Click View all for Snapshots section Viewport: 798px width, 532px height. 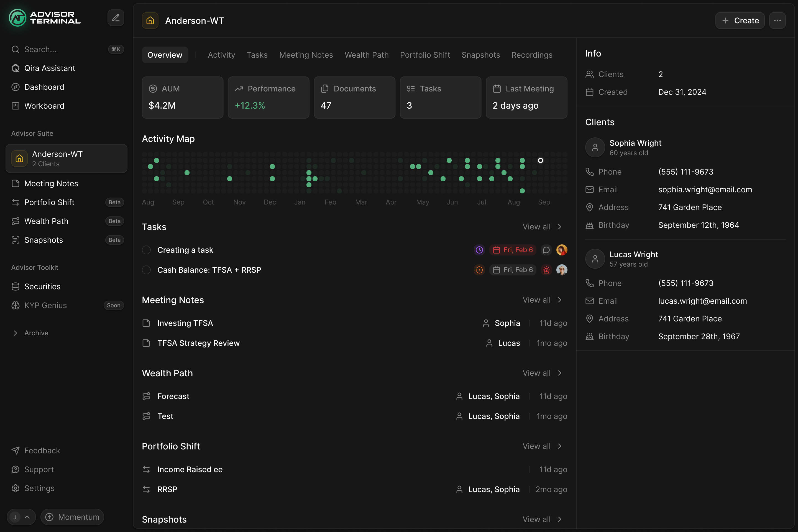click(542, 520)
